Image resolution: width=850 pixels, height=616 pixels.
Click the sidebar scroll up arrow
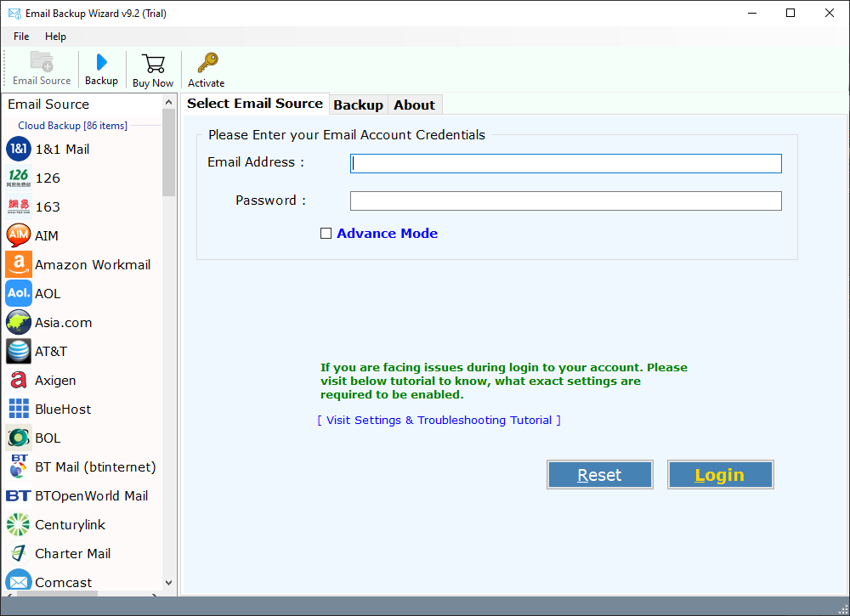tap(168, 103)
